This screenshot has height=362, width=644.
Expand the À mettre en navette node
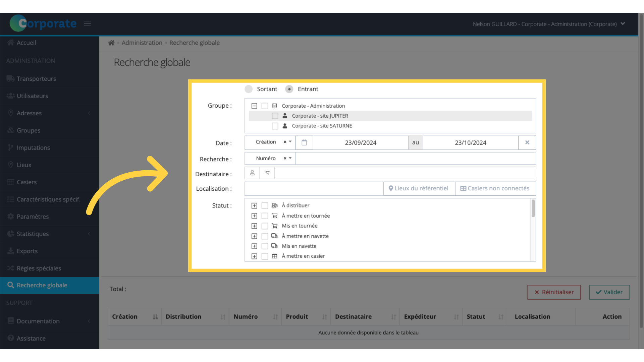pos(254,236)
